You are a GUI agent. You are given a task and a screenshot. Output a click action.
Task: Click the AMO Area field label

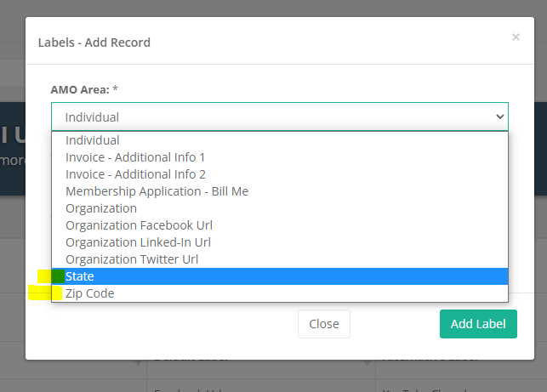point(84,88)
